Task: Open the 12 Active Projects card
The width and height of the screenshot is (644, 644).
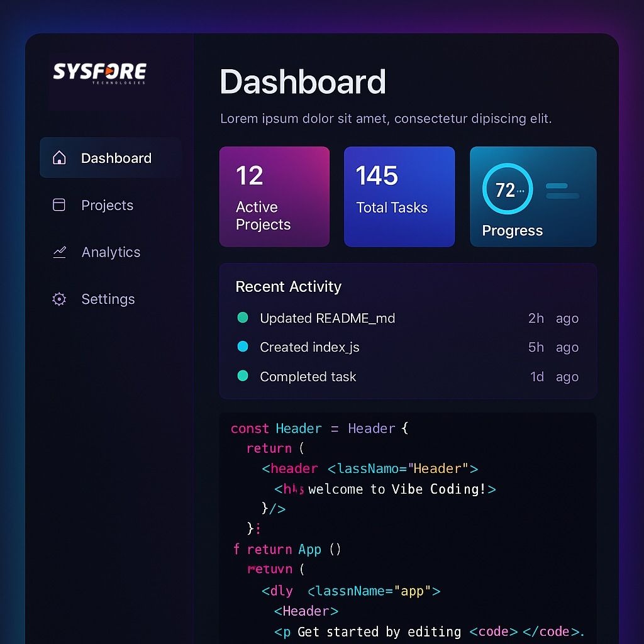Action: tap(274, 196)
